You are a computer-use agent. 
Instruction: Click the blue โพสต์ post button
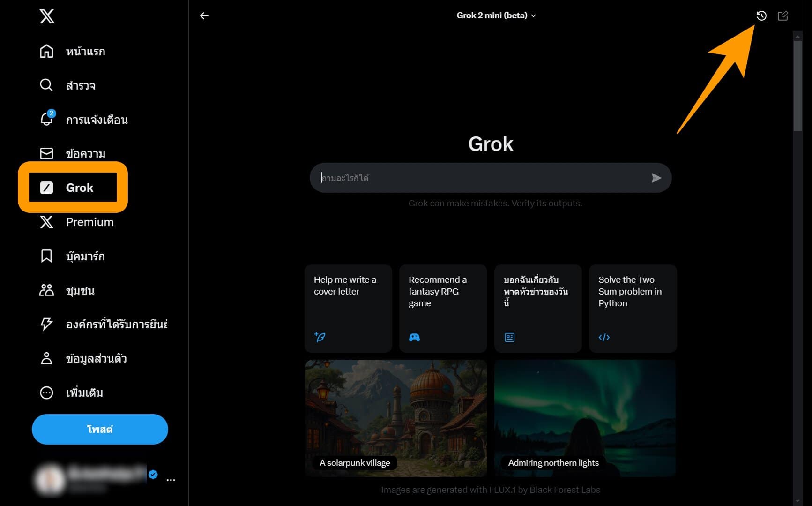100,429
